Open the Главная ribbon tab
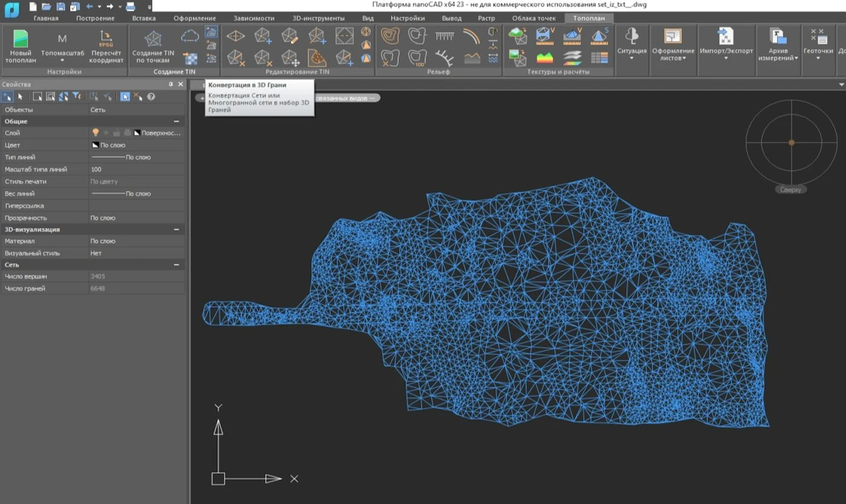846x504 pixels. point(46,18)
